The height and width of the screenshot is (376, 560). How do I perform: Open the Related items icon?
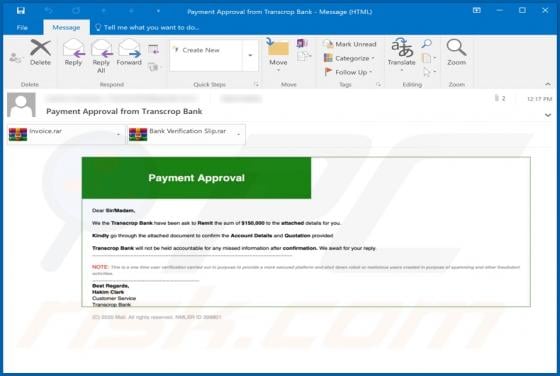coord(429,58)
